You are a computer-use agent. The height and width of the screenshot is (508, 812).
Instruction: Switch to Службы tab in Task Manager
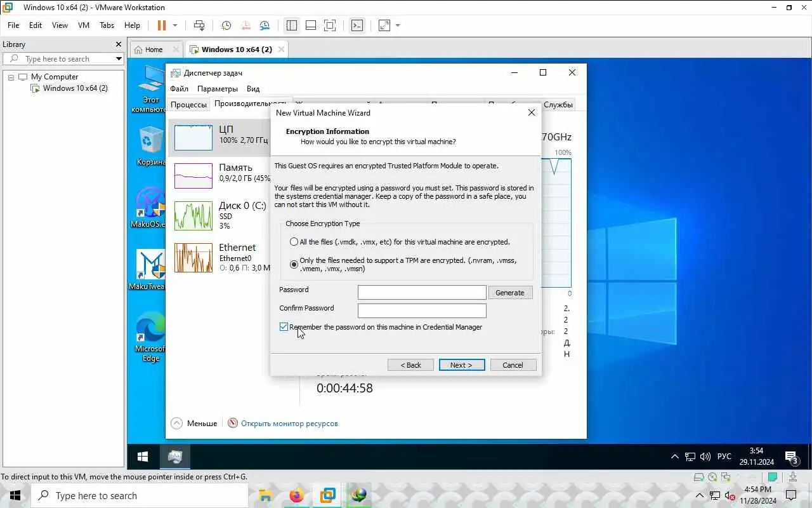click(558, 105)
